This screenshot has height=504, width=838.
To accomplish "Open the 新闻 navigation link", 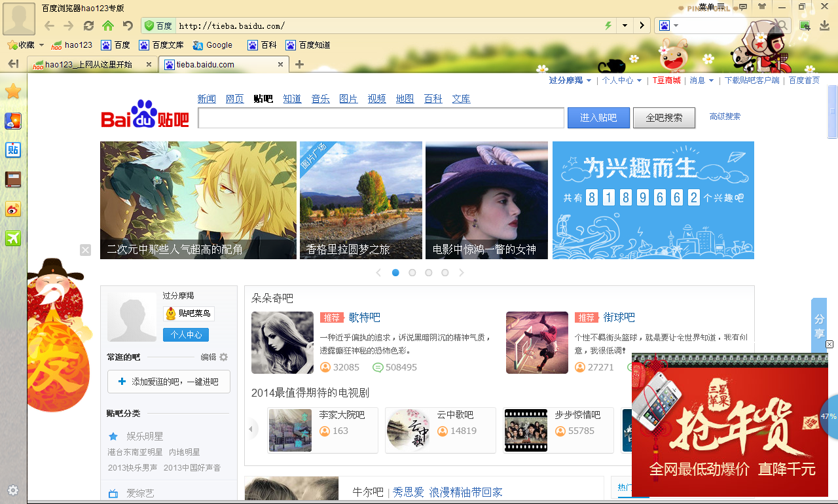I will coord(207,99).
